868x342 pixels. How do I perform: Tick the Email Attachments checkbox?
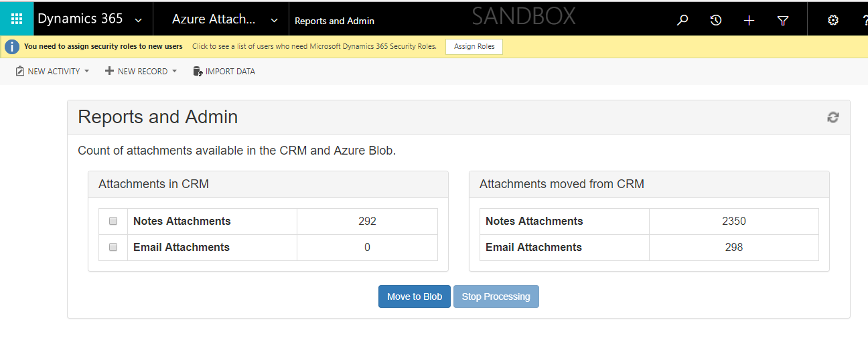tap(113, 247)
